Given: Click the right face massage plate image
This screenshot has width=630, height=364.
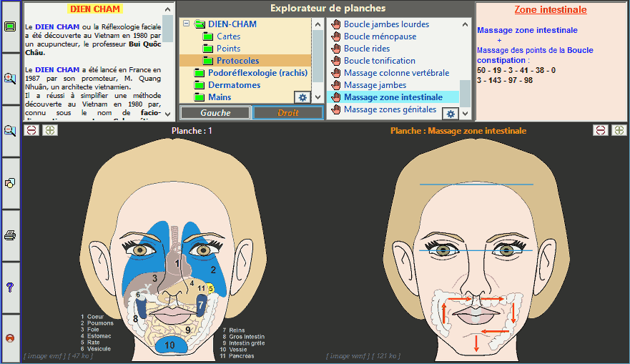Looking at the screenshot, I should coord(476,250).
